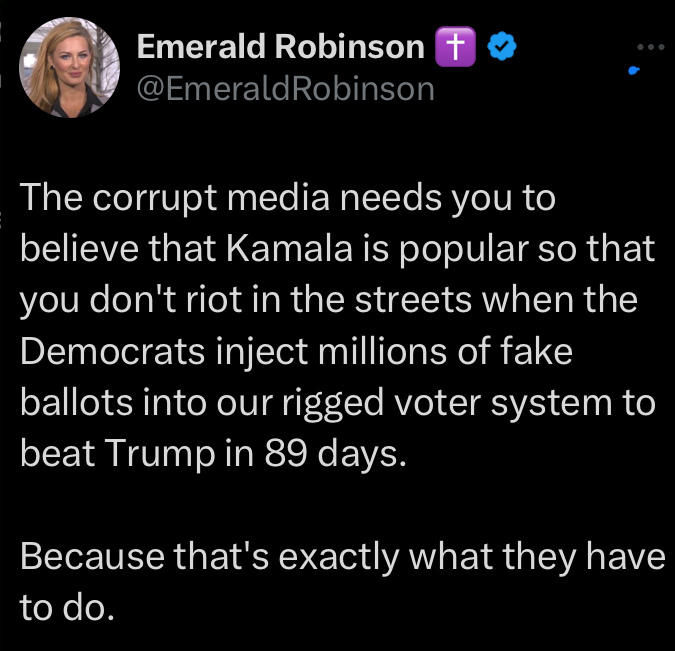Click the final words "to do."
Screen dimensions: 675x651
click(x=67, y=607)
